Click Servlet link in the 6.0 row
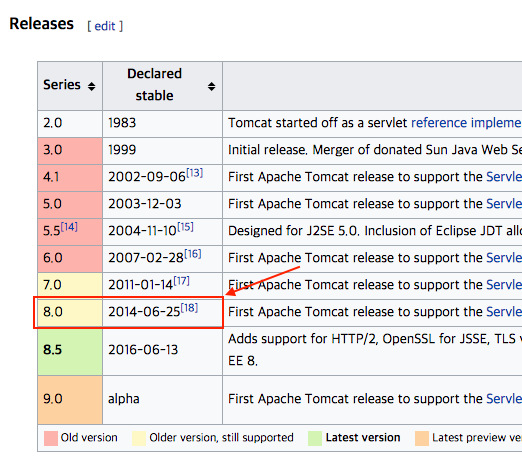This screenshot has width=522, height=462. [504, 258]
